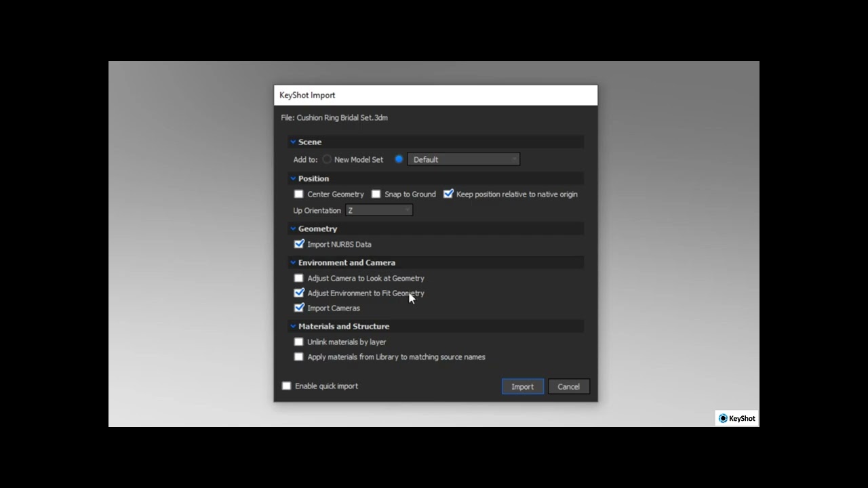Select the Default model set radio button
This screenshot has width=868, height=488.
click(x=399, y=159)
